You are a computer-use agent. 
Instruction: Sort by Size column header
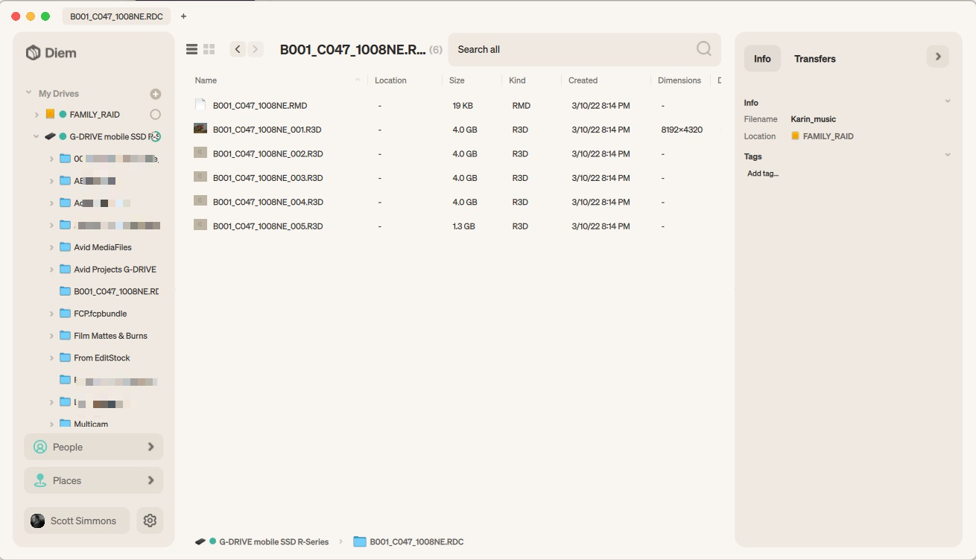pyautogui.click(x=457, y=80)
